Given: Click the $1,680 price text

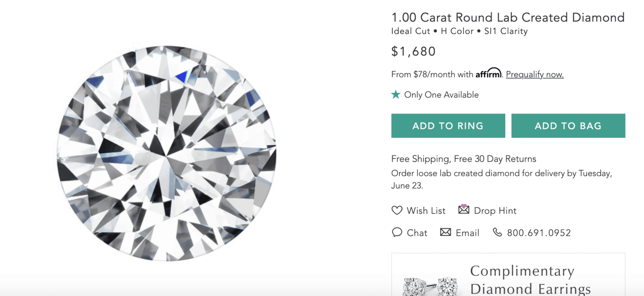Looking at the screenshot, I should coord(413,51).
